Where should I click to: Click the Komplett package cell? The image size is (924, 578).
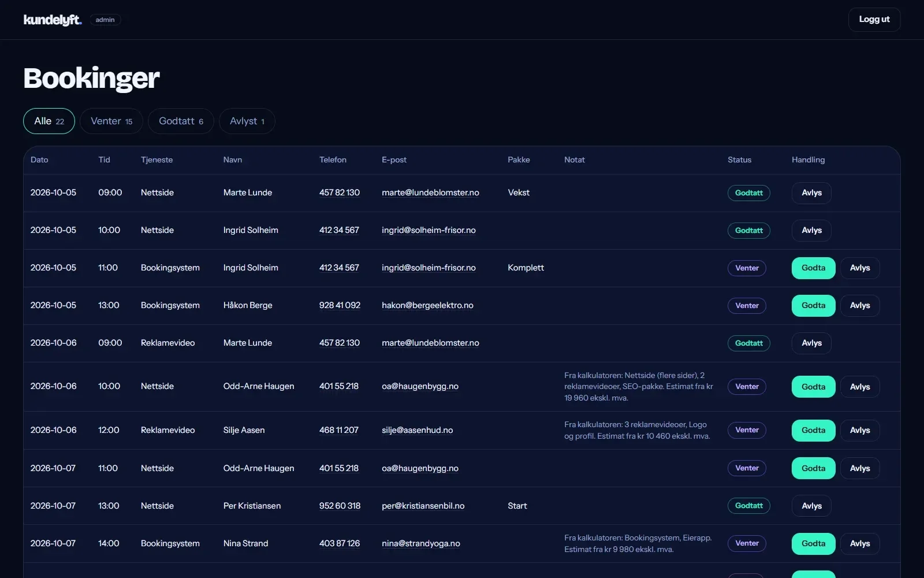[x=526, y=268]
